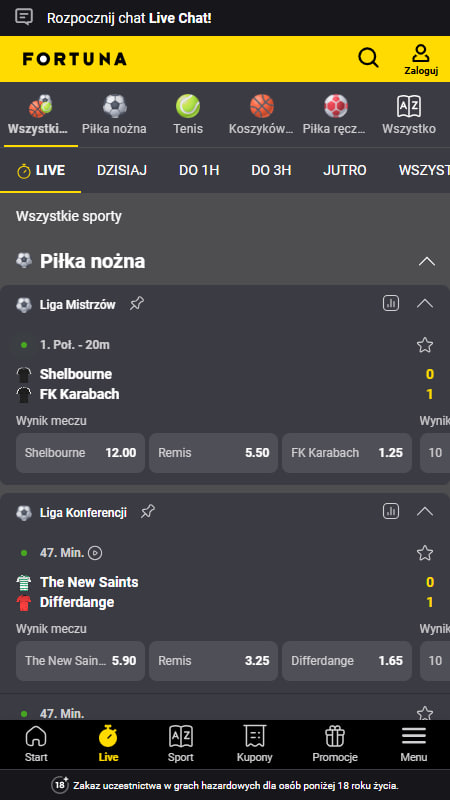Switch to the DO 3H tab
This screenshot has height=800, width=450.
point(271,170)
